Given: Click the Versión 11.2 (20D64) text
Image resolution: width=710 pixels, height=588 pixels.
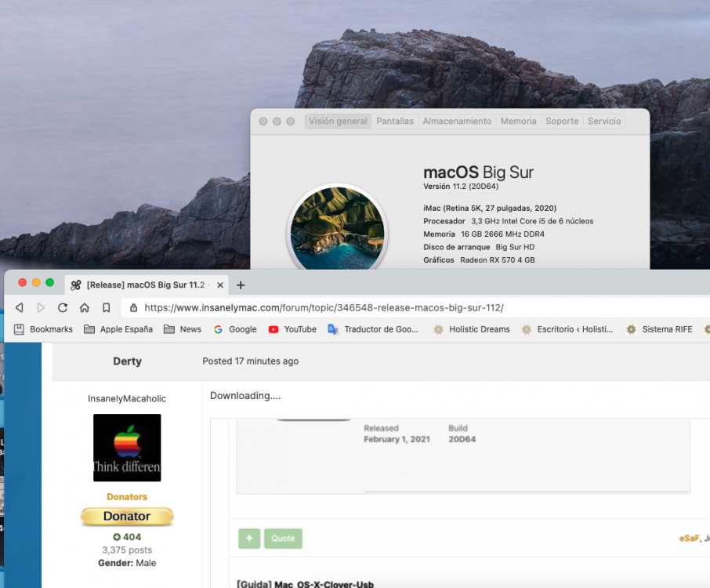Looking at the screenshot, I should 461,186.
